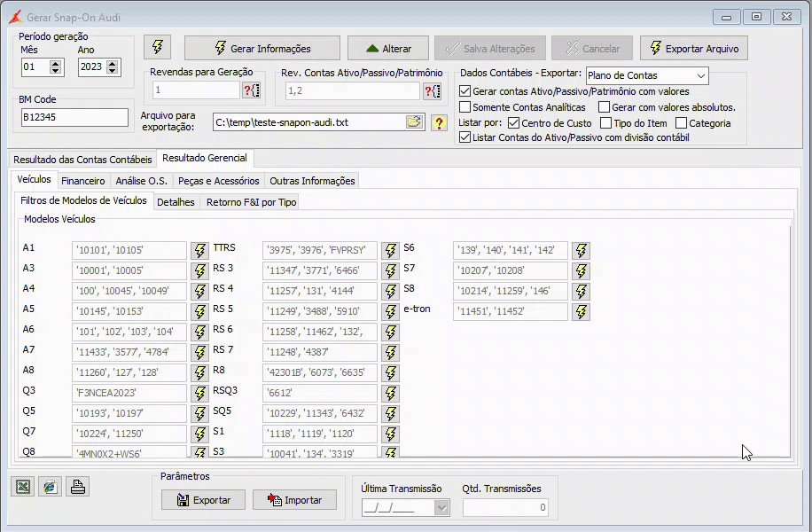The height and width of the screenshot is (532, 812).
Task: Open the Detalhes sub-tab
Action: [176, 202]
